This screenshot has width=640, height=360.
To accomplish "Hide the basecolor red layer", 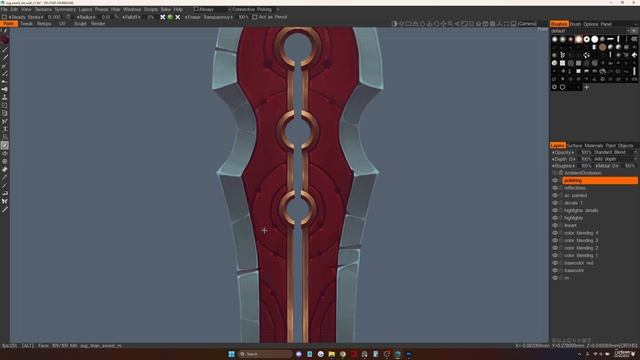I will click(x=555, y=263).
